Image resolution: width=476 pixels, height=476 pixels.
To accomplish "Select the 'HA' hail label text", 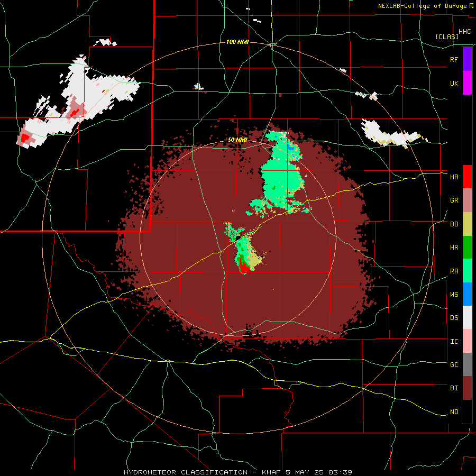I will tap(454, 177).
